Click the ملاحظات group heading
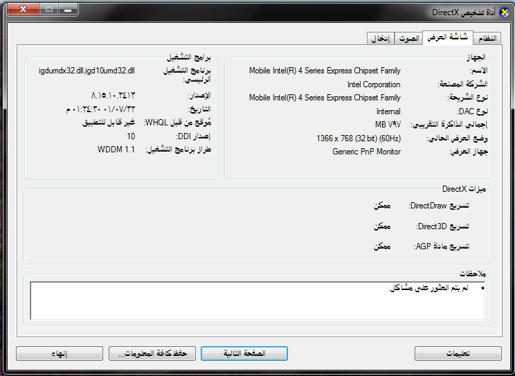The image size is (515, 376). 473,274
